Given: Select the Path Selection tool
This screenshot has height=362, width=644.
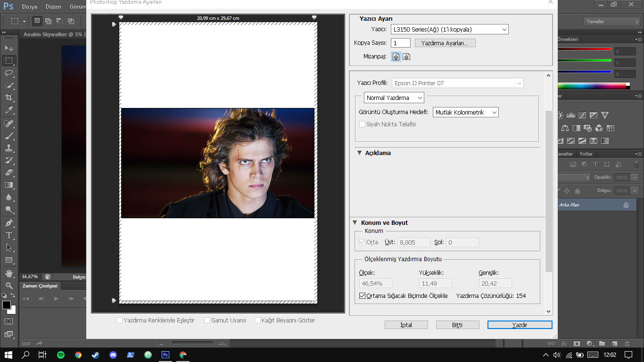Looking at the screenshot, I should pyautogui.click(x=9, y=247).
